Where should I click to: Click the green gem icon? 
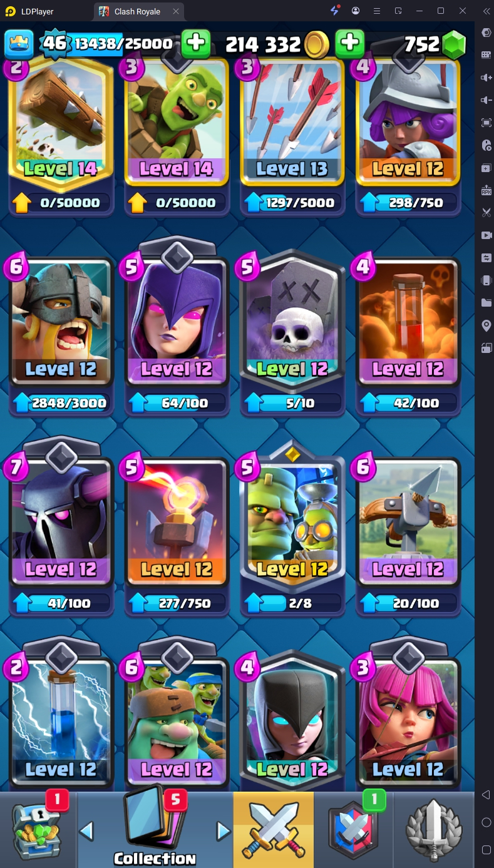tap(454, 44)
